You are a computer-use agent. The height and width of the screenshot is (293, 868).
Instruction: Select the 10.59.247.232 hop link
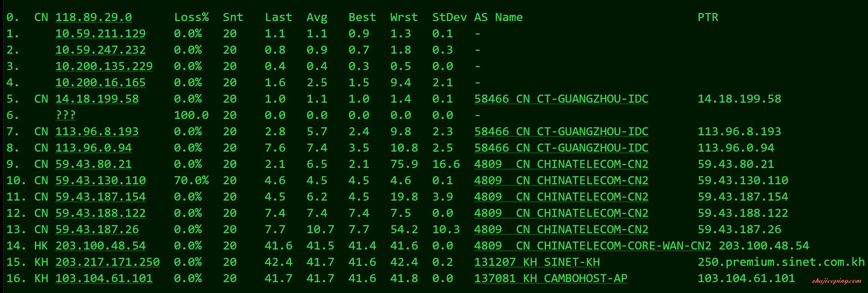point(101,50)
